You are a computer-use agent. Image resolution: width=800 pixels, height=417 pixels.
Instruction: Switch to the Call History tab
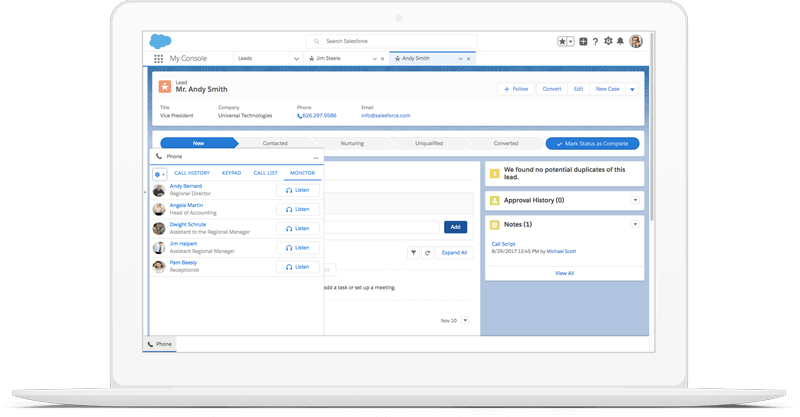coord(192,173)
